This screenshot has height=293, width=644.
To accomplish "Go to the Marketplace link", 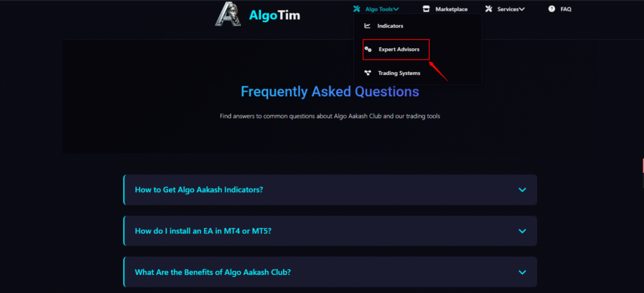I will 452,9.
